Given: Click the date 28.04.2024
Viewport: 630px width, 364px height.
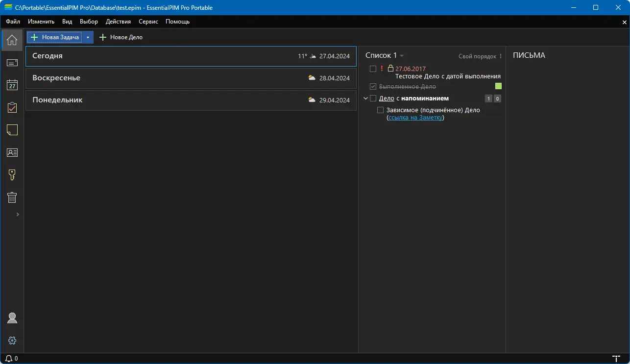Looking at the screenshot, I should [335, 78].
